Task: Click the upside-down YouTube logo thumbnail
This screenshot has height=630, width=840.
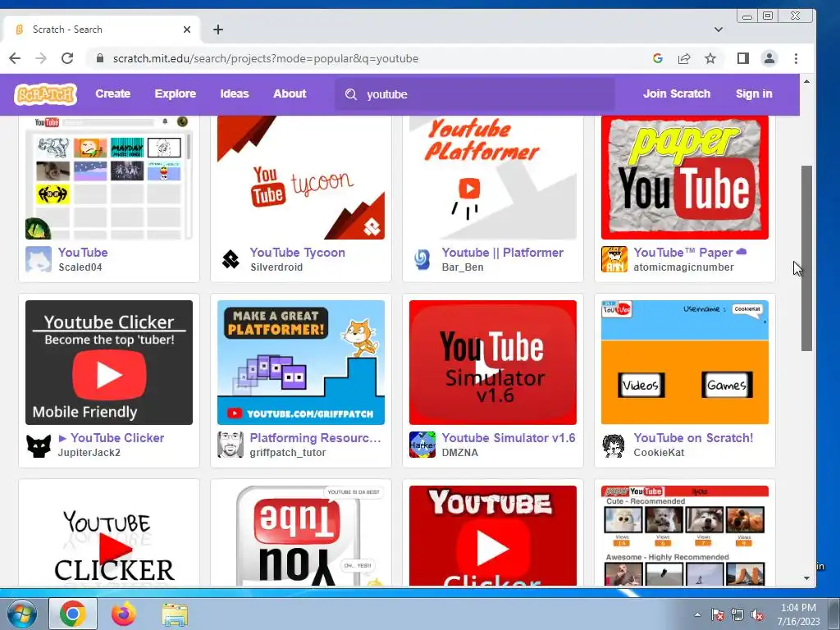Action: (301, 536)
